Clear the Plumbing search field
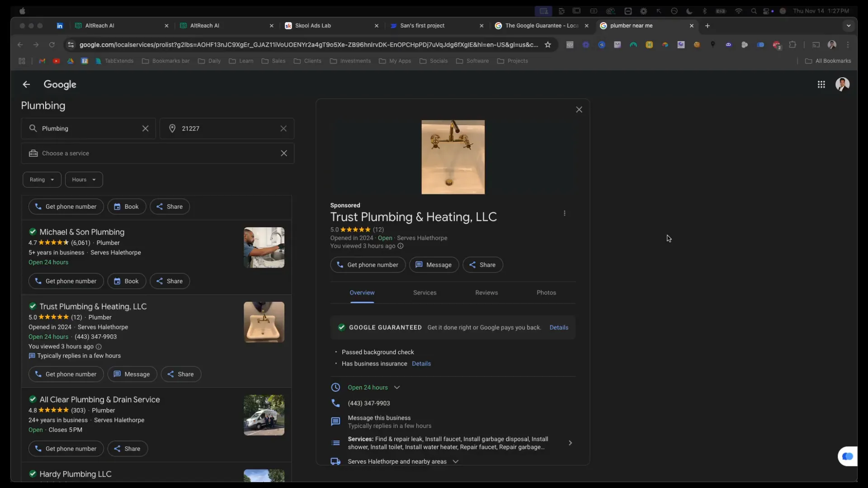 tap(145, 129)
